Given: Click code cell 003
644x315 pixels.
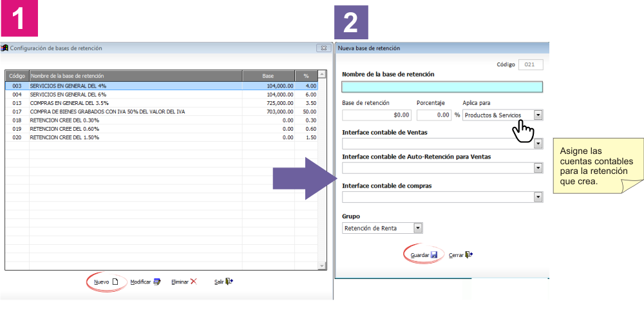Looking at the screenshot, I should click(x=17, y=86).
